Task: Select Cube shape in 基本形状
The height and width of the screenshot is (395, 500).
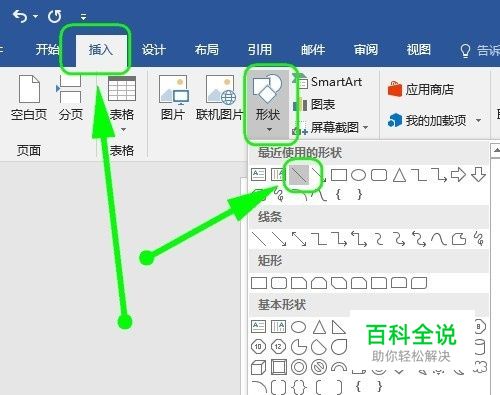Action: click(x=258, y=367)
